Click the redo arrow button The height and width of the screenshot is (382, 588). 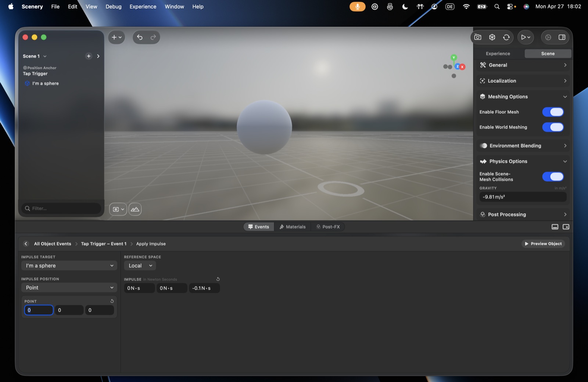[153, 37]
